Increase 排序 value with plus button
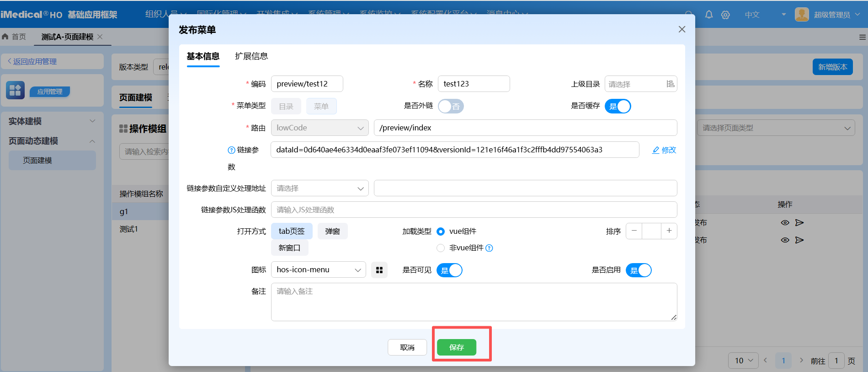This screenshot has width=868, height=372. coord(669,231)
